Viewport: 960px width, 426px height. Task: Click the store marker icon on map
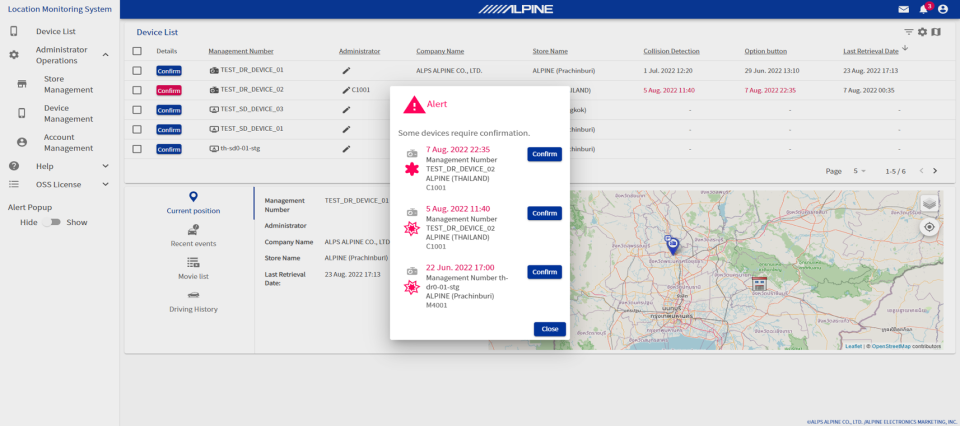pyautogui.click(x=759, y=283)
